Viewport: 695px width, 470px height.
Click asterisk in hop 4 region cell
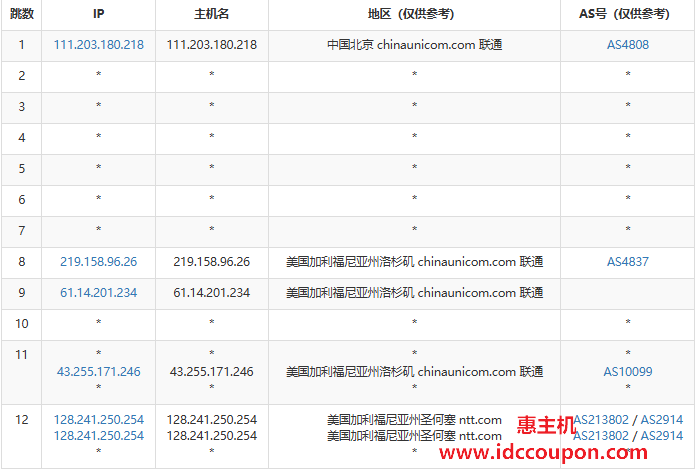[x=414, y=137]
